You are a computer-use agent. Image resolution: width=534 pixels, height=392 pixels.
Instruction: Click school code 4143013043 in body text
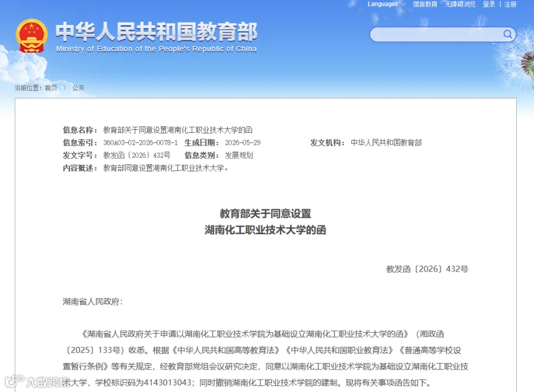point(167,383)
